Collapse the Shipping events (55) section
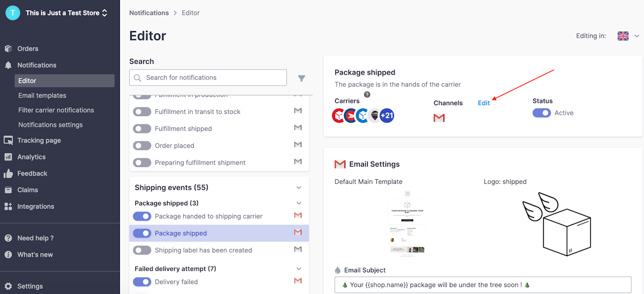The height and width of the screenshot is (294, 644). click(299, 188)
